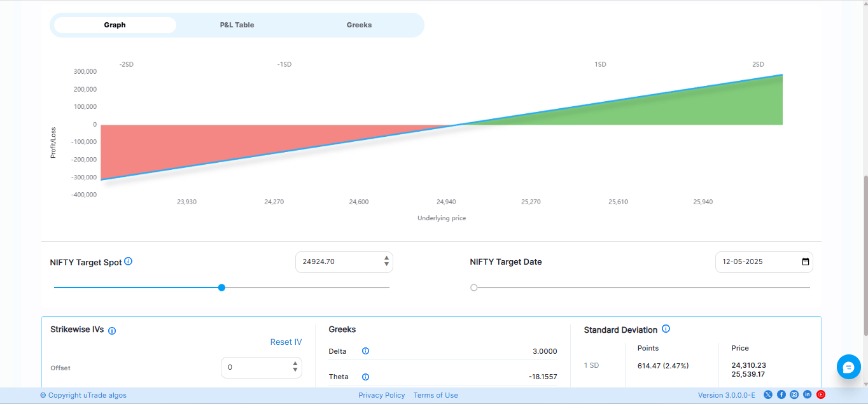Image resolution: width=868 pixels, height=404 pixels.
Task: Switch to the Graph tab
Action: click(115, 25)
